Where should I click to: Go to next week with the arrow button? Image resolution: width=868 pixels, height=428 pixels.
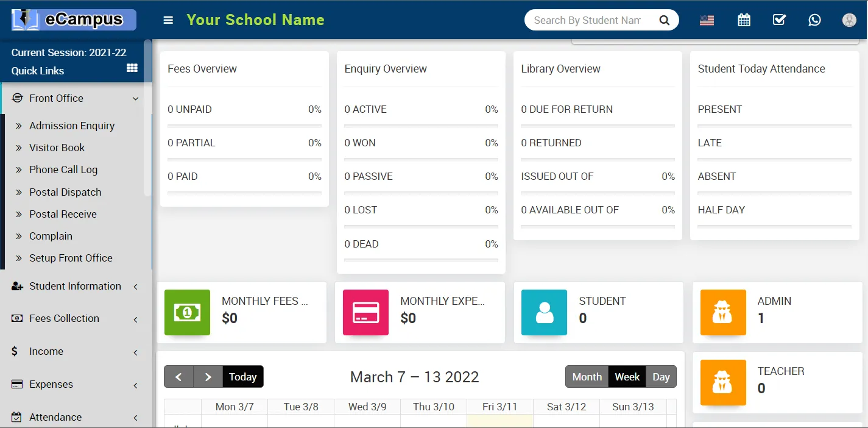click(208, 377)
